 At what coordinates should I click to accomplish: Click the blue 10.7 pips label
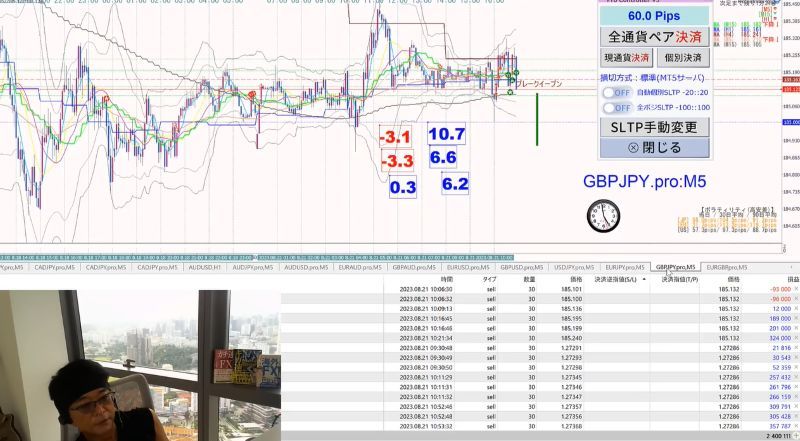click(446, 134)
